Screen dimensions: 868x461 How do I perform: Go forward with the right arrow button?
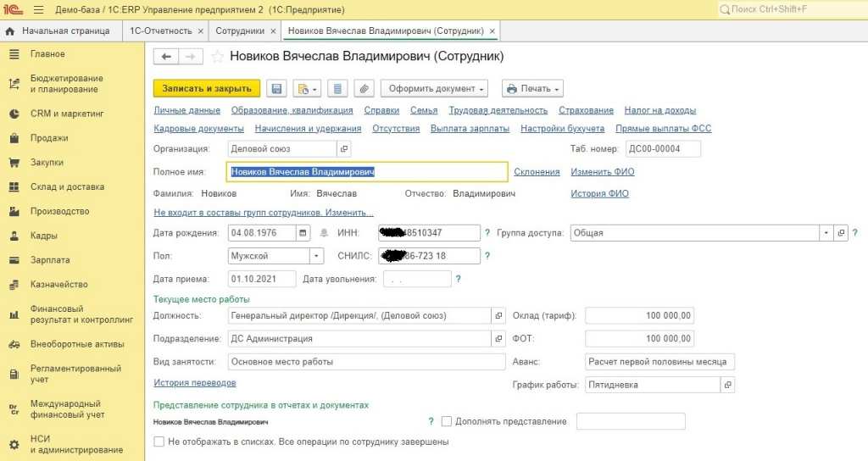point(191,57)
